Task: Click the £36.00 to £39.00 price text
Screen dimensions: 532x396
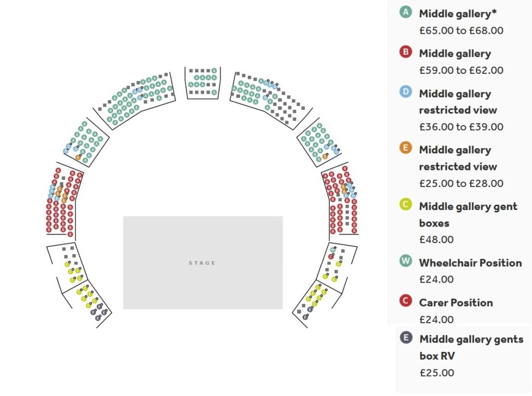Action: coord(461,127)
